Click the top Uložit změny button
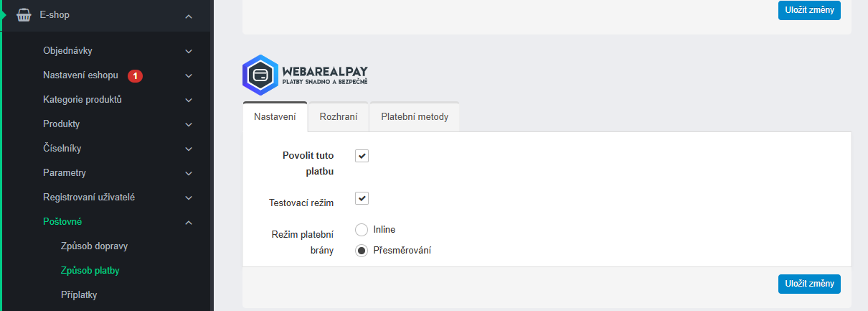Screen dimensions: 868x311 coord(809,10)
